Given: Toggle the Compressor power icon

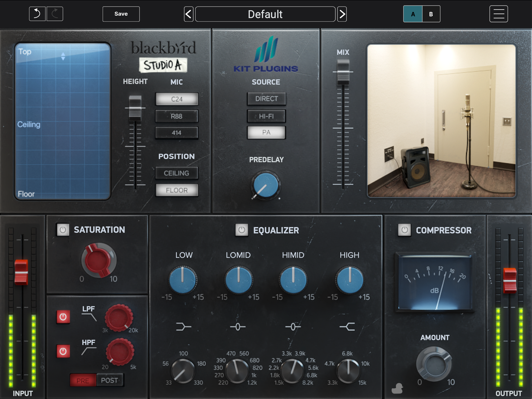Looking at the screenshot, I should 404,230.
